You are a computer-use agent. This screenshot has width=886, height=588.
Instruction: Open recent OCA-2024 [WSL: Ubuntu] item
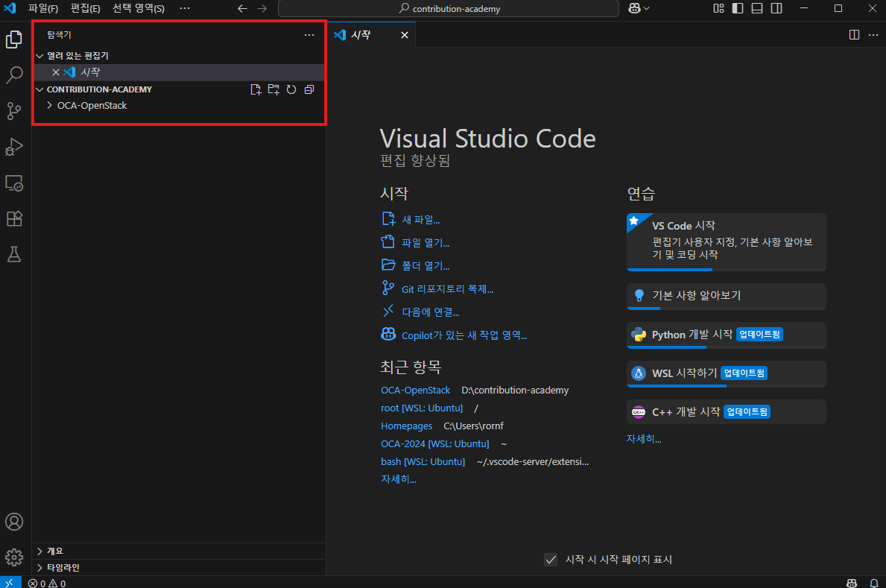434,444
